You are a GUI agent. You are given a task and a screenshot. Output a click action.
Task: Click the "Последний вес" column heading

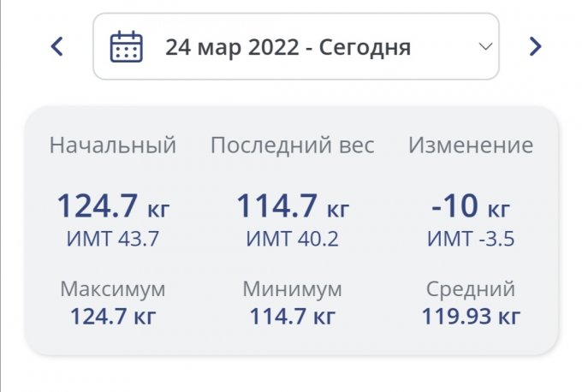pos(293,146)
